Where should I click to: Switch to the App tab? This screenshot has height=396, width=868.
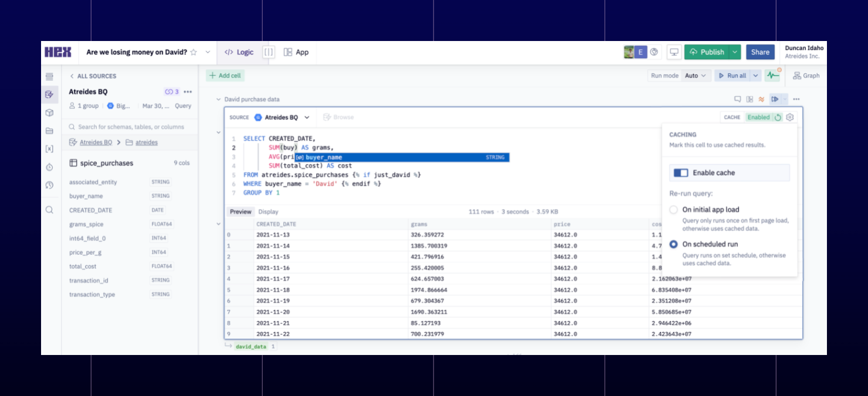296,52
